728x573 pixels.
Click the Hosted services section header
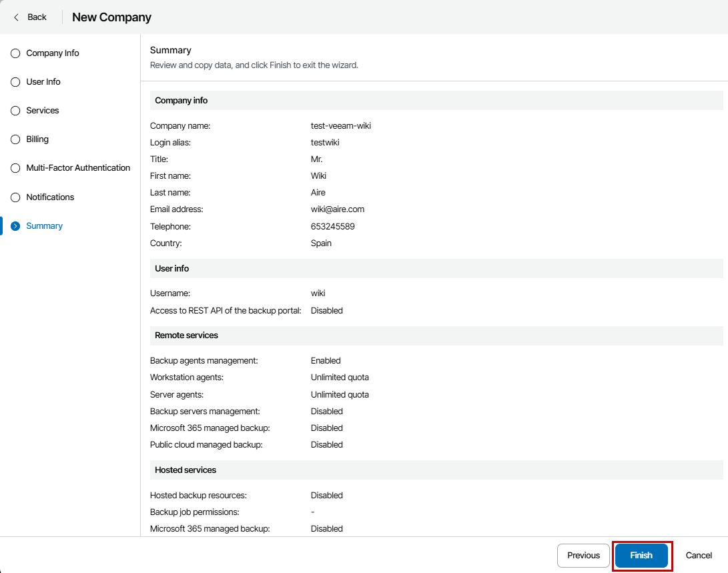click(x=186, y=470)
